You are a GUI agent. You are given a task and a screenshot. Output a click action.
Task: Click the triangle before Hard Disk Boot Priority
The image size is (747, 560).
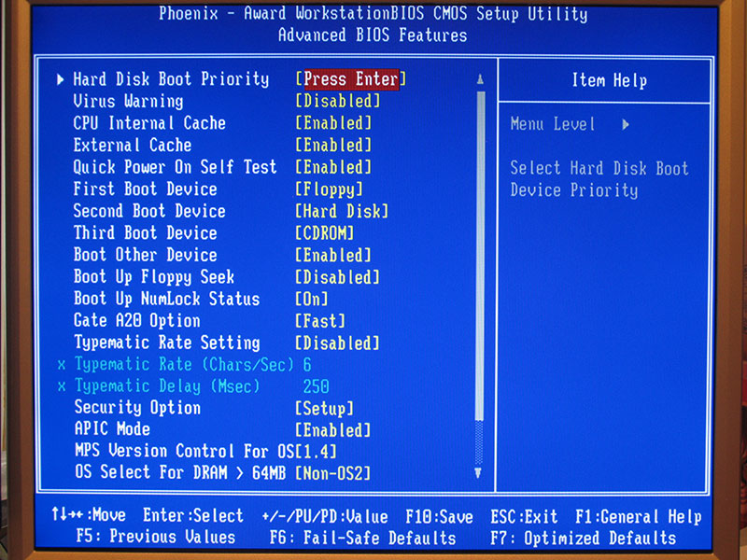(x=60, y=79)
